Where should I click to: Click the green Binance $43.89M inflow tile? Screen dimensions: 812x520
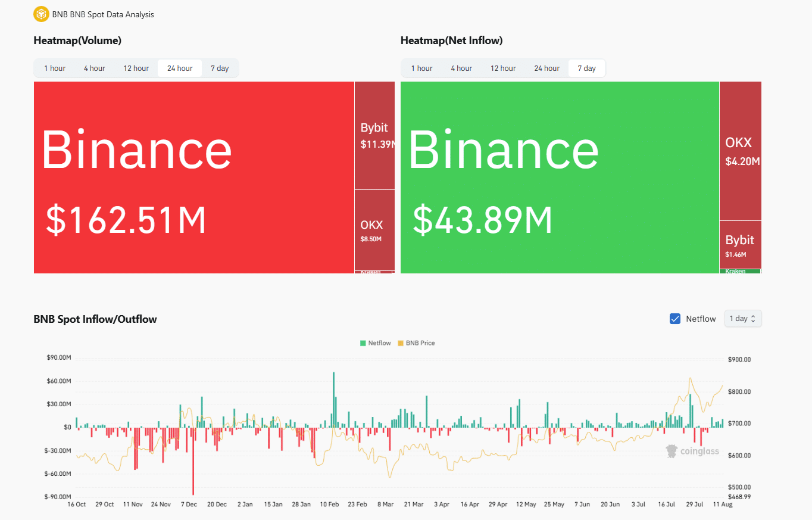(x=560, y=178)
